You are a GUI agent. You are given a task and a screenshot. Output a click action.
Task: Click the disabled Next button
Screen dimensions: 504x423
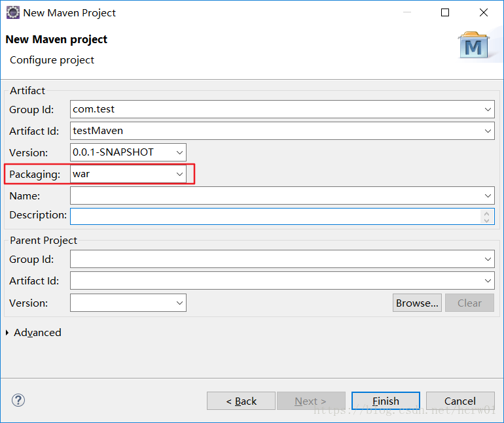click(x=311, y=401)
